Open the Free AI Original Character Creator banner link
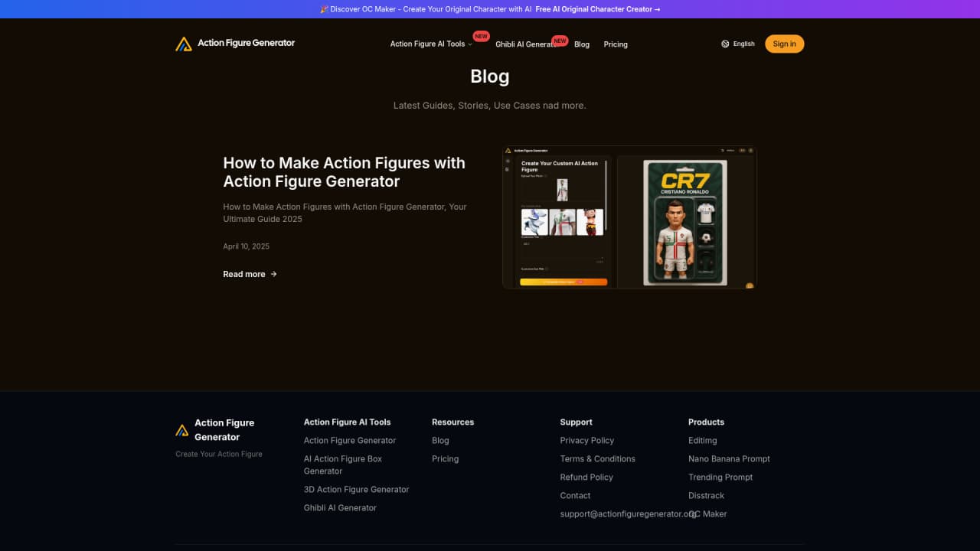The height and width of the screenshot is (551, 980). pos(598,9)
